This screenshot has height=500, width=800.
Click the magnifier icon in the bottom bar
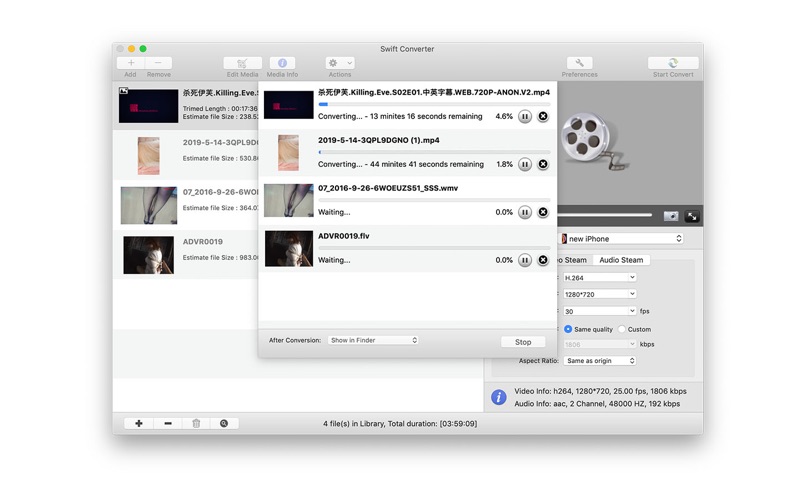coord(224,423)
